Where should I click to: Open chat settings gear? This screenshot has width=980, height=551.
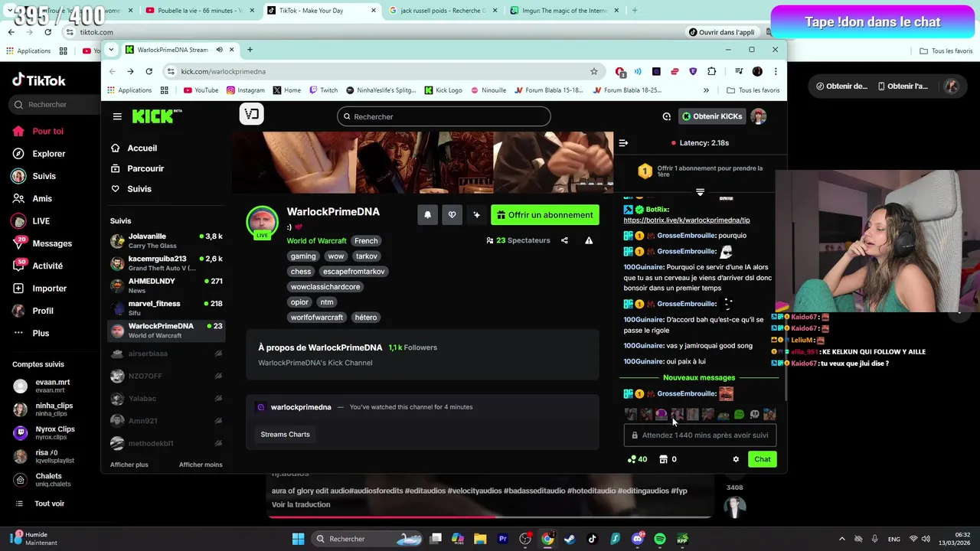tap(736, 459)
